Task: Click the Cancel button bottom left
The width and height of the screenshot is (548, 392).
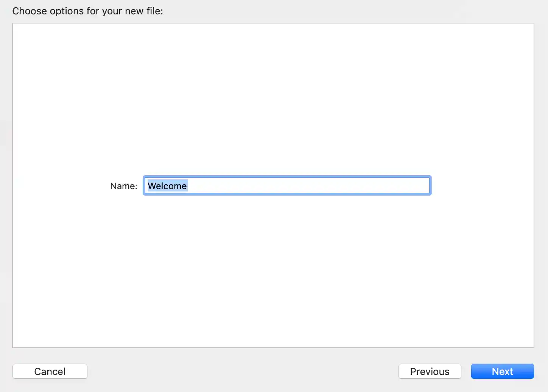Action: 50,371
